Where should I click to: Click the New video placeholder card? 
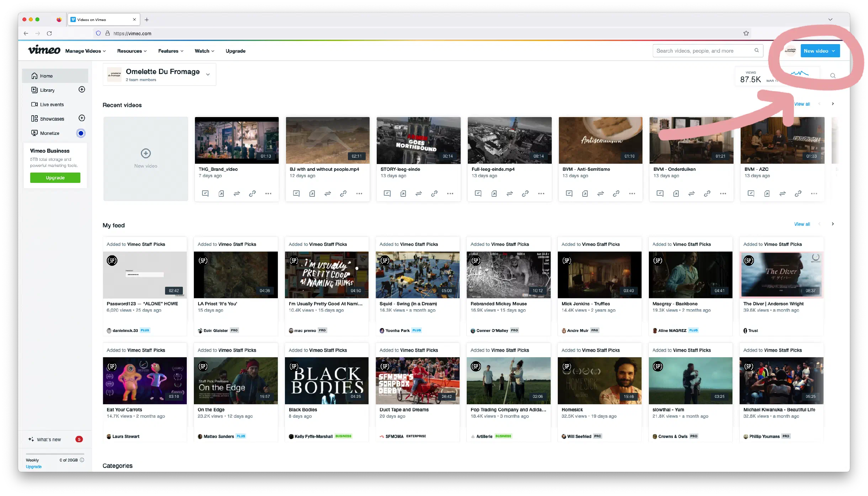[145, 159]
